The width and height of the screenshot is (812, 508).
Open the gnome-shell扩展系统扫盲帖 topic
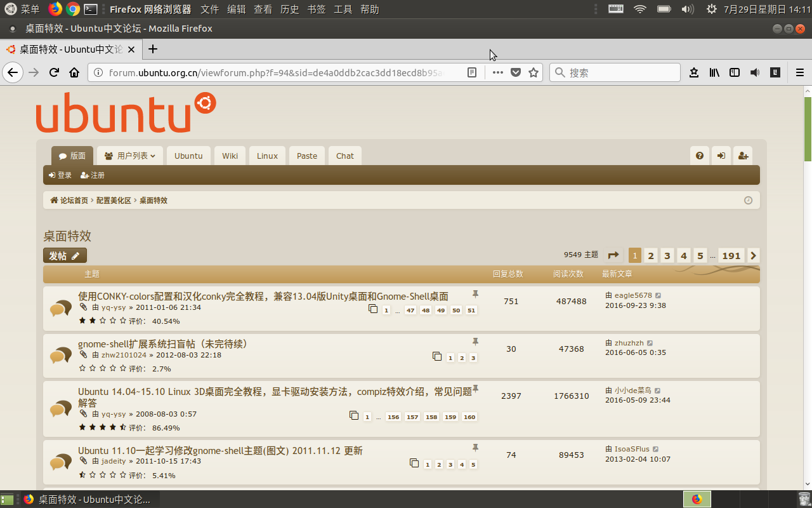pos(163,344)
